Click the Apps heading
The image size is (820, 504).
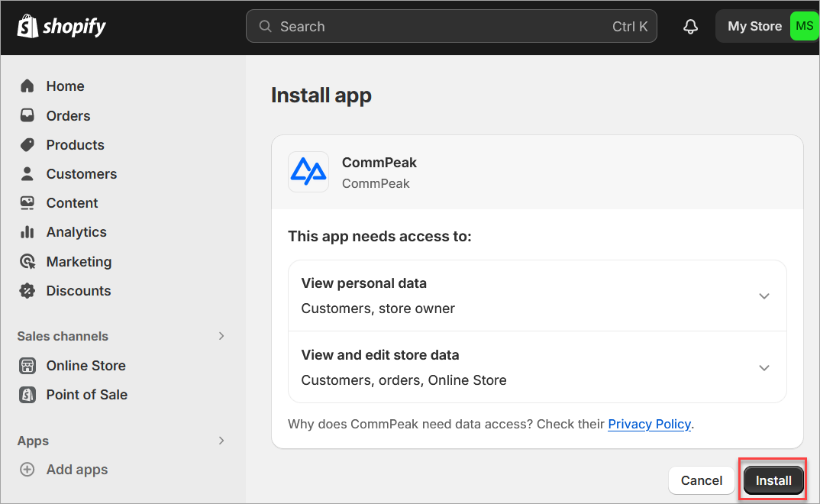tap(33, 441)
